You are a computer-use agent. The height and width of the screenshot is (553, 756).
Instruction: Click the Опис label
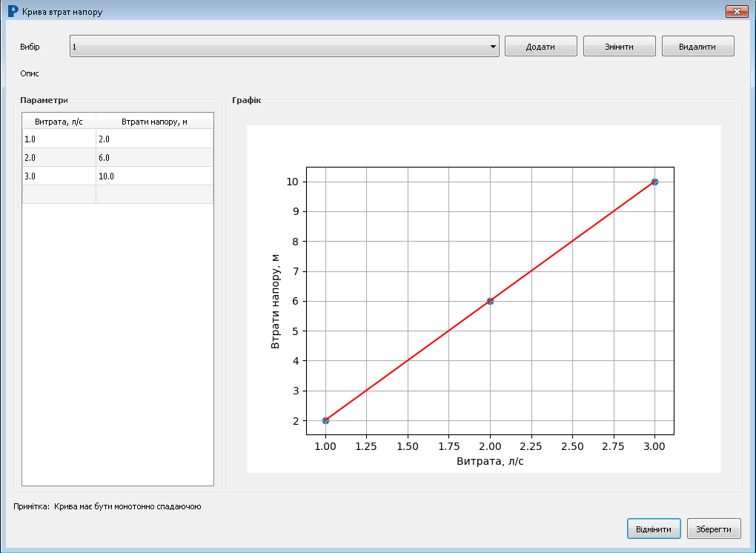click(x=30, y=73)
